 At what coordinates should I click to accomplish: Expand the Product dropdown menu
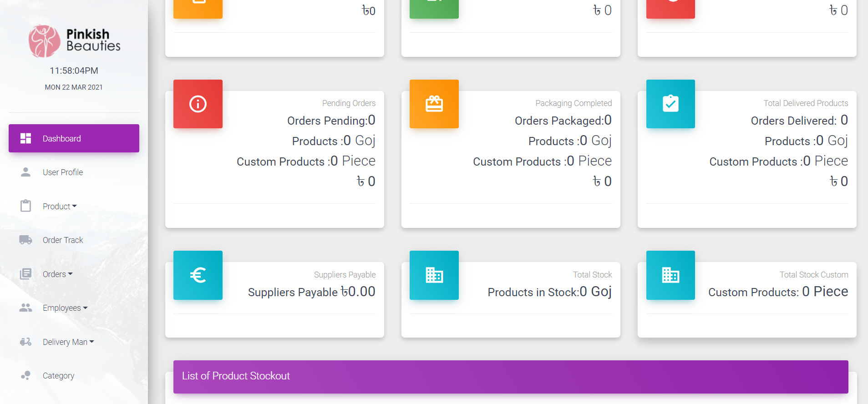(60, 206)
